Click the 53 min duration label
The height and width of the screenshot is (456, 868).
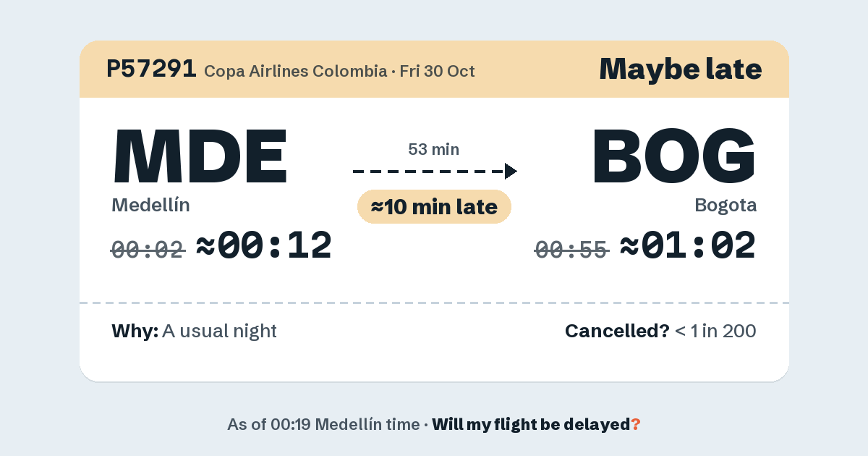[434, 150]
